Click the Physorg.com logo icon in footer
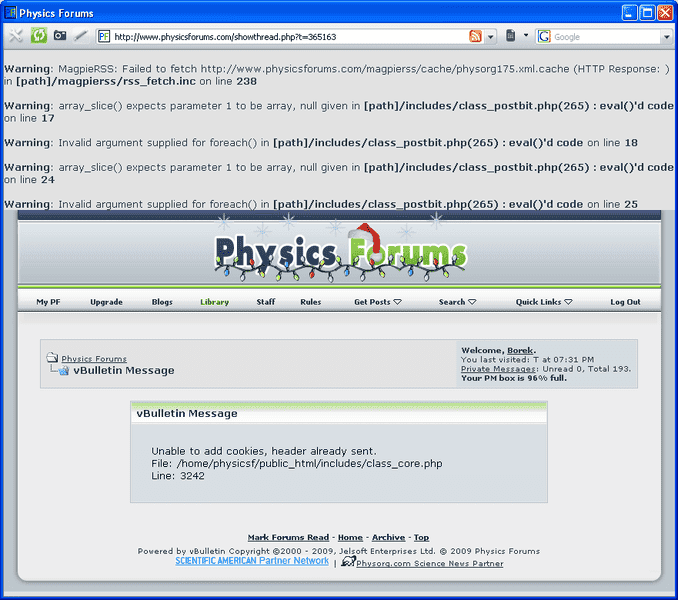The image size is (678, 600). (x=348, y=561)
